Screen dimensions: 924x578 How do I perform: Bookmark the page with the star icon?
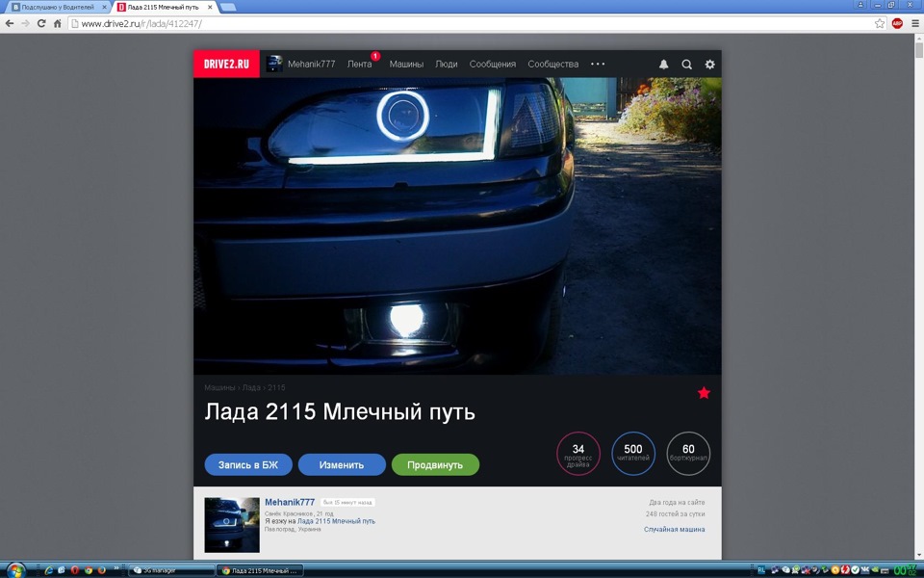(880, 23)
